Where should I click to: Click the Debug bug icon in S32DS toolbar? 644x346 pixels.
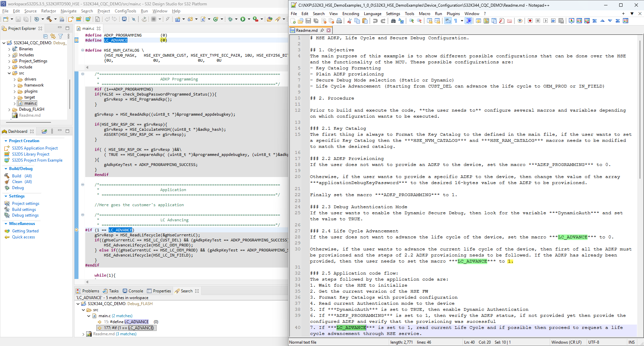click(x=230, y=19)
